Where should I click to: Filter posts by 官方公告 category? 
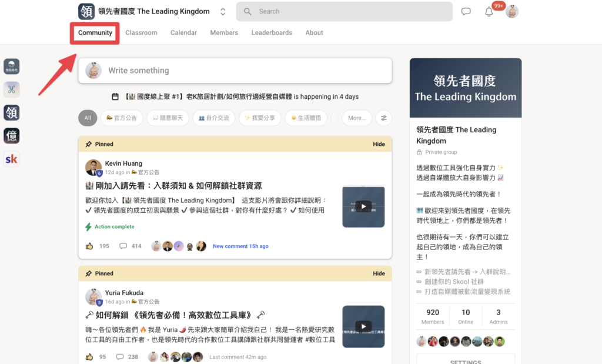pos(122,118)
